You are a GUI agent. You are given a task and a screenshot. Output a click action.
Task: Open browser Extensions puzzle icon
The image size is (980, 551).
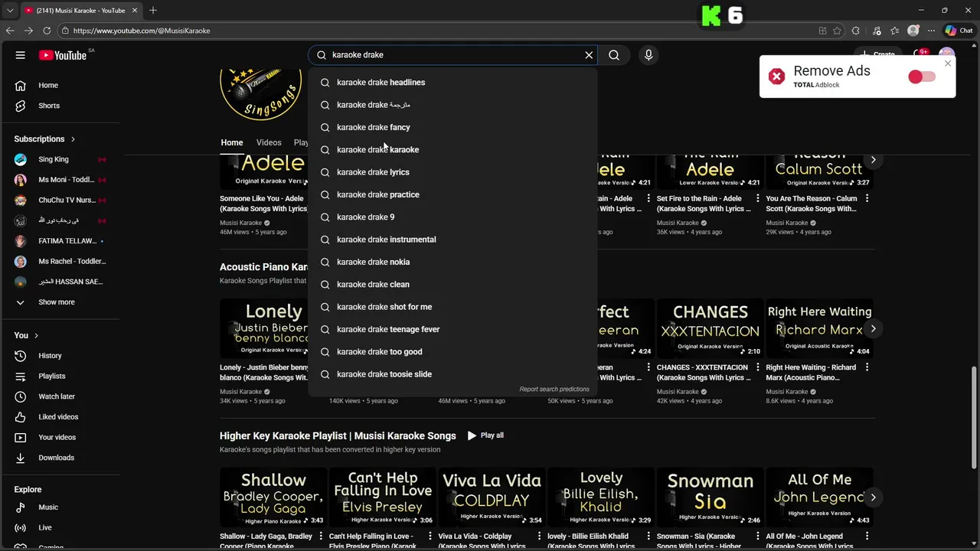click(856, 31)
